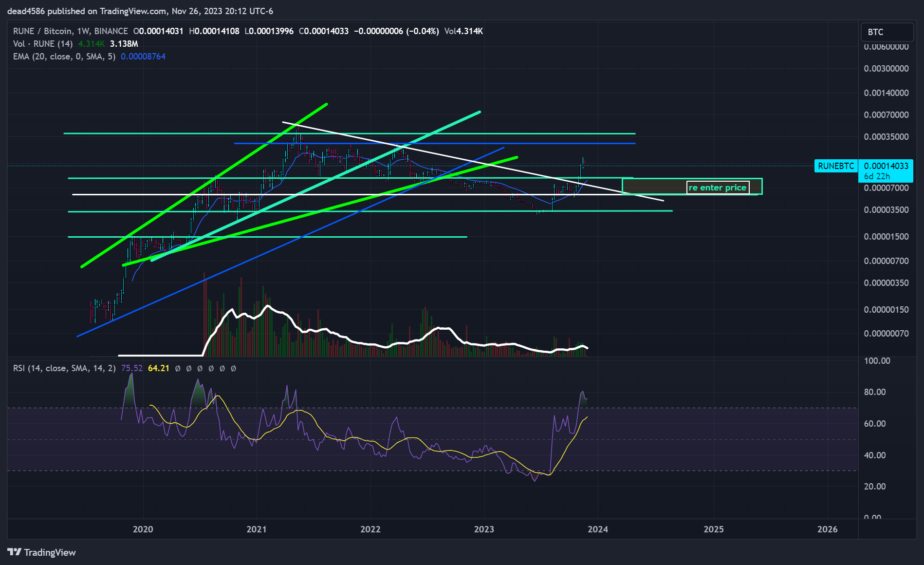Click the 6d 22h bar countdown
Screen dimensions: 924x565
click(877, 176)
